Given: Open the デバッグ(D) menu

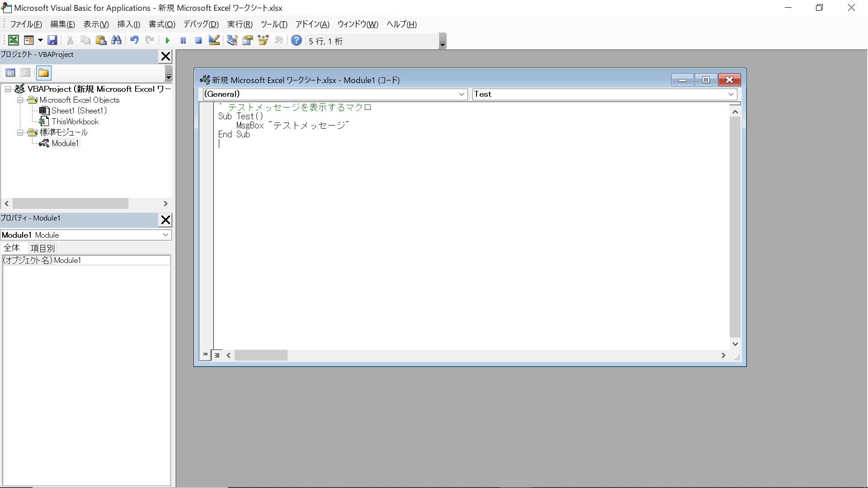Looking at the screenshot, I should click(201, 24).
